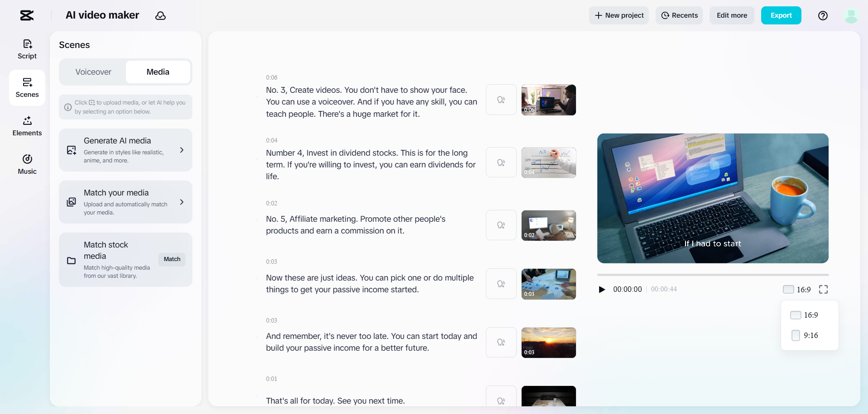Open the Elements panel

click(27, 126)
